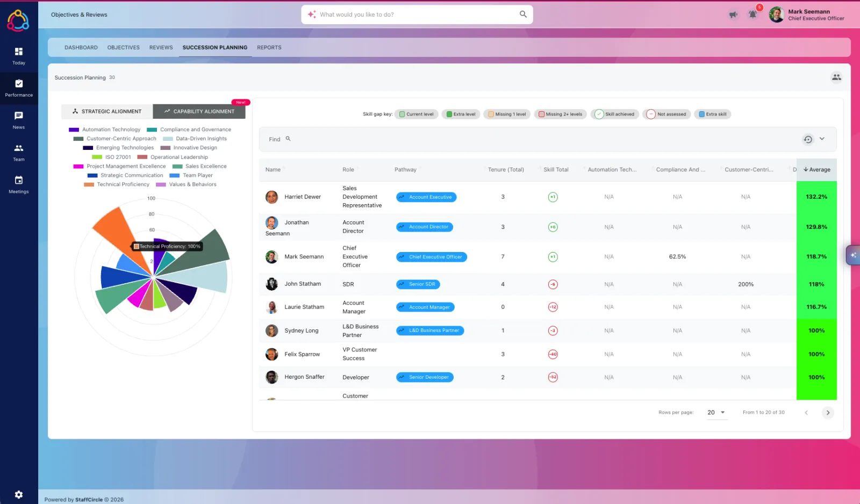
Task: Toggle ISO 27001 legend series
Action: [112, 157]
